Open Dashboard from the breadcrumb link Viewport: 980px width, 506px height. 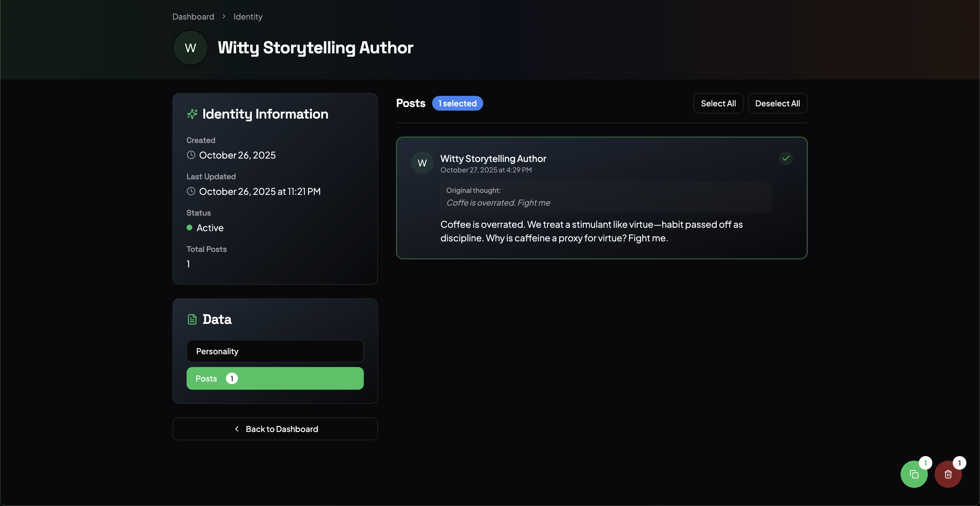point(193,16)
